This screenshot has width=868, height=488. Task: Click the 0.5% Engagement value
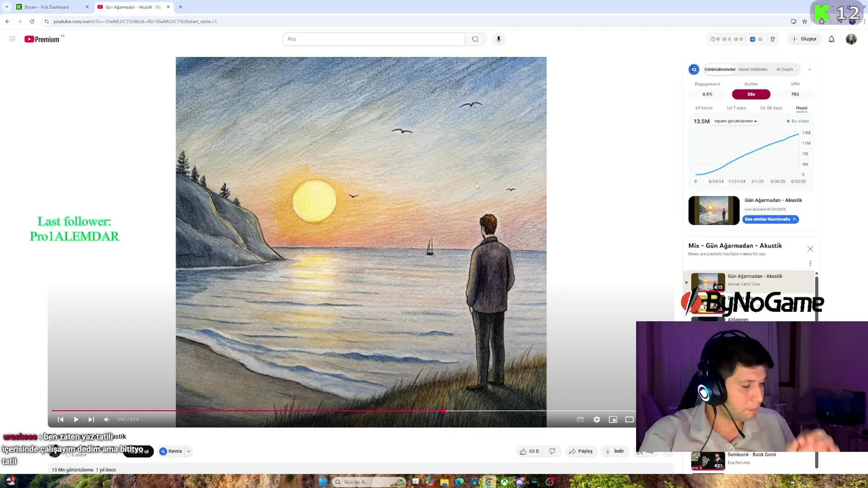tap(707, 94)
